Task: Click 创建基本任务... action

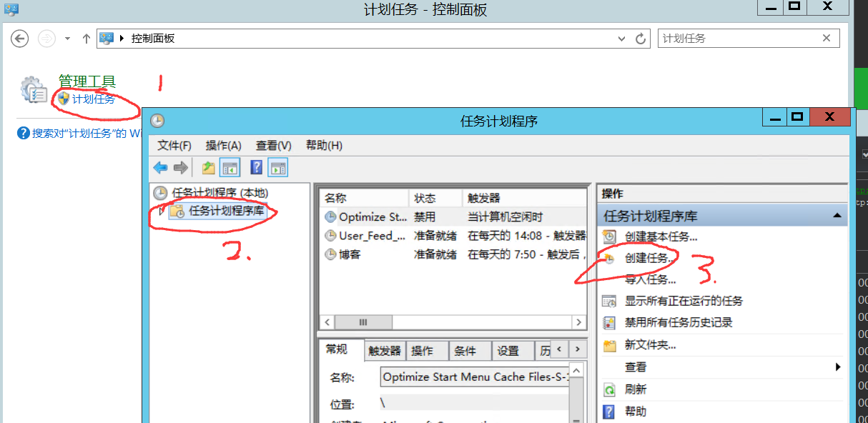Action: pos(661,237)
